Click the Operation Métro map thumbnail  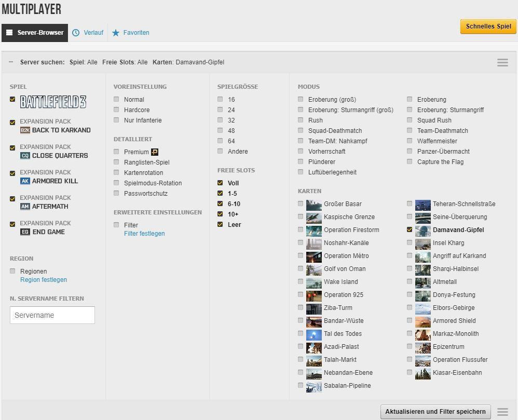click(314, 257)
